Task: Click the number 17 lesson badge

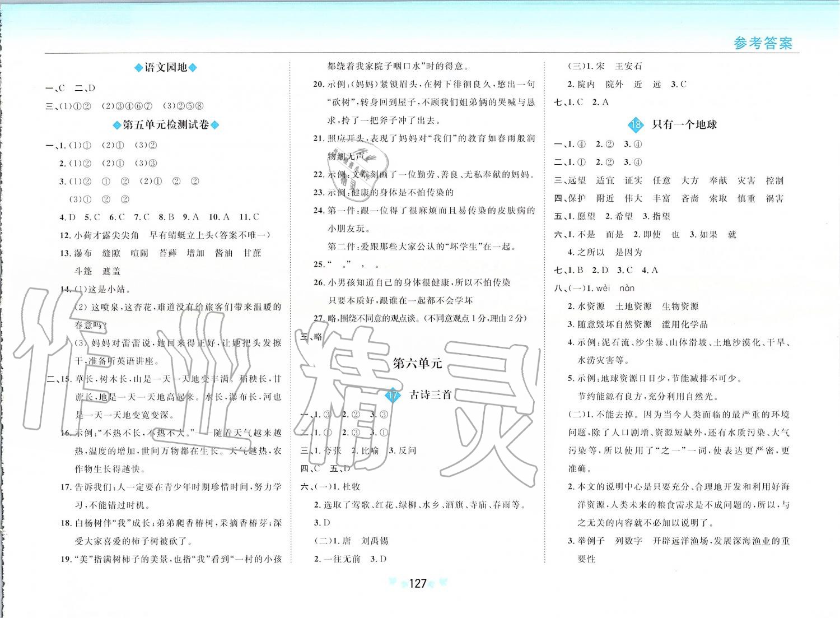Action: pyautogui.click(x=394, y=395)
